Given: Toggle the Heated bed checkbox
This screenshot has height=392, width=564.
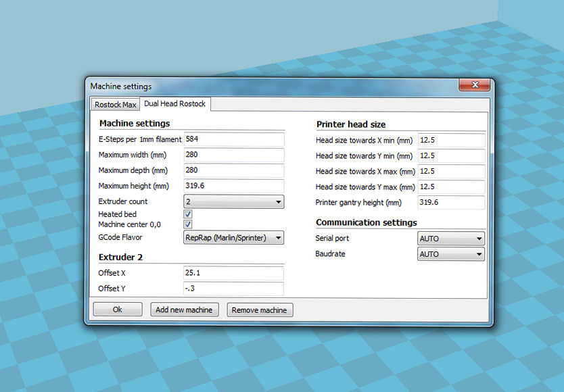Looking at the screenshot, I should (188, 214).
